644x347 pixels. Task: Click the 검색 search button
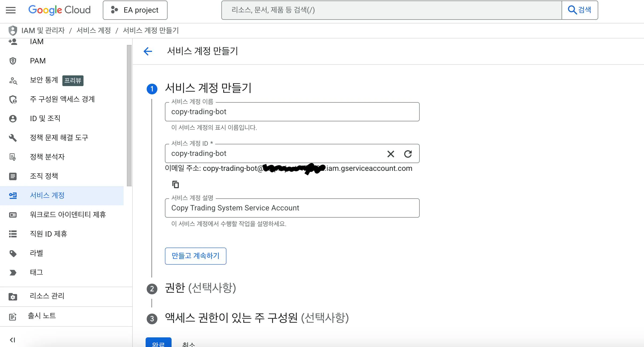coord(580,10)
